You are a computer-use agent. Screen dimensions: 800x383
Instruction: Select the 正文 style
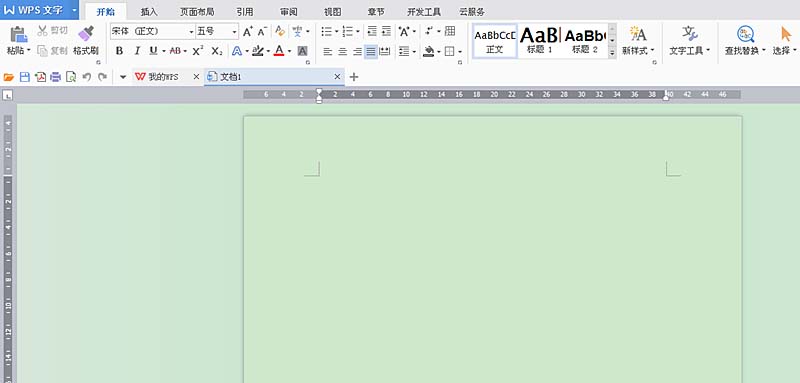coord(495,41)
